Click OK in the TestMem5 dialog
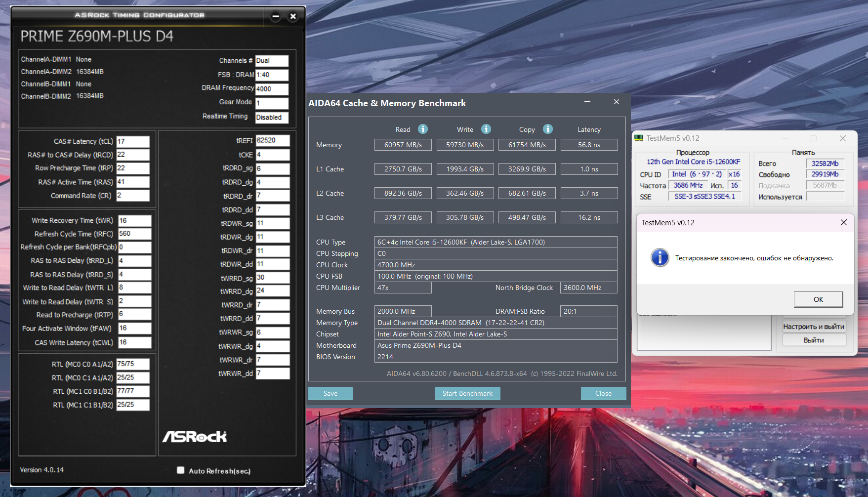This screenshot has height=497, width=868. (x=818, y=299)
